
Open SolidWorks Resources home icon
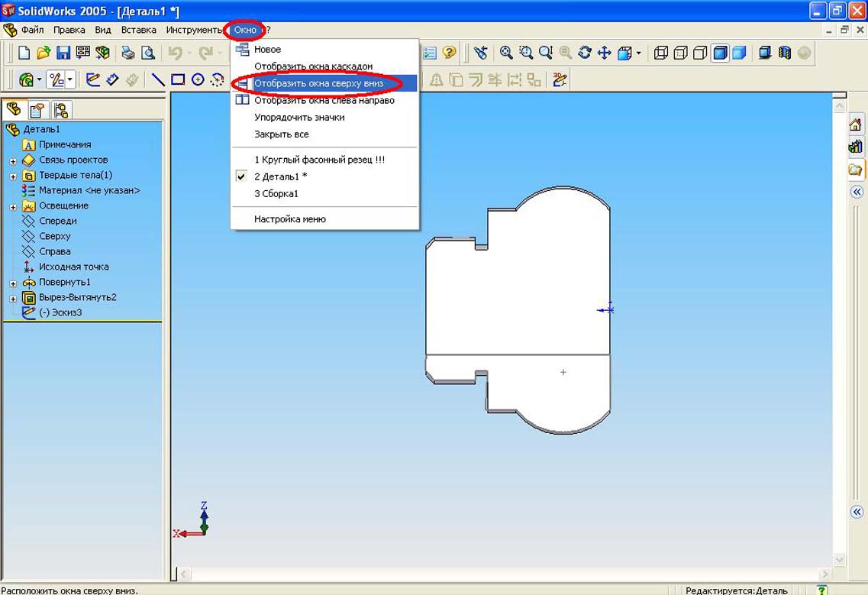856,124
